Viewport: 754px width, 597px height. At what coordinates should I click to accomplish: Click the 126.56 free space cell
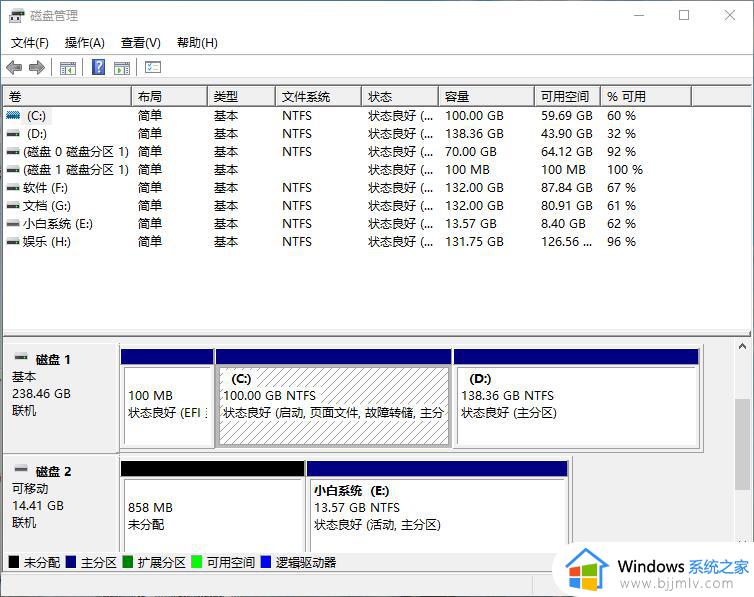[566, 242]
